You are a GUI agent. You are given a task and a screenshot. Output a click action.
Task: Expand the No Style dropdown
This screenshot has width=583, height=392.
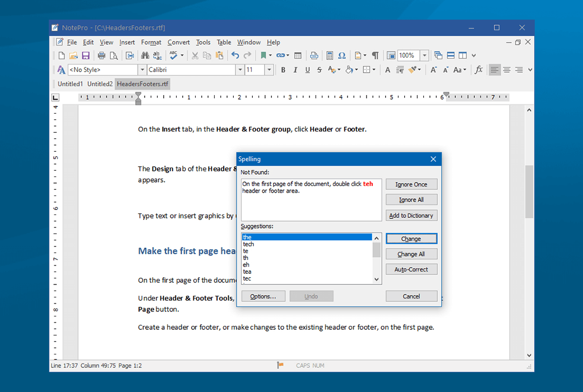[x=142, y=70]
